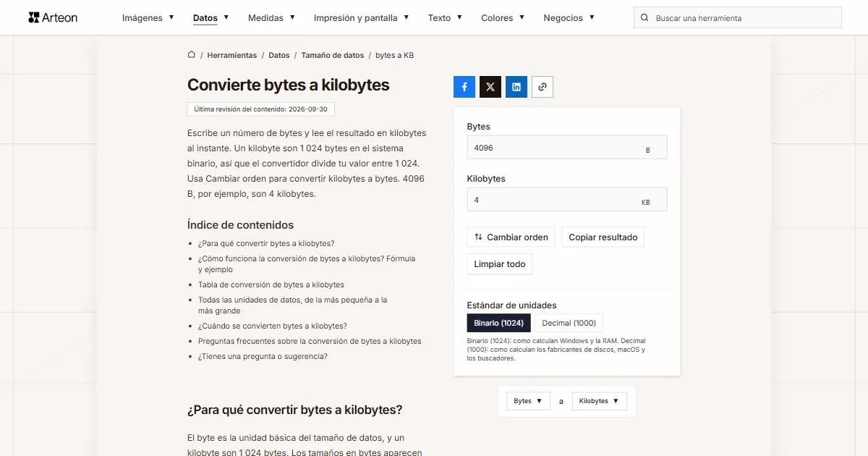This screenshot has height=456, width=868.
Task: Share the page on LinkedIn
Action: [x=516, y=87]
